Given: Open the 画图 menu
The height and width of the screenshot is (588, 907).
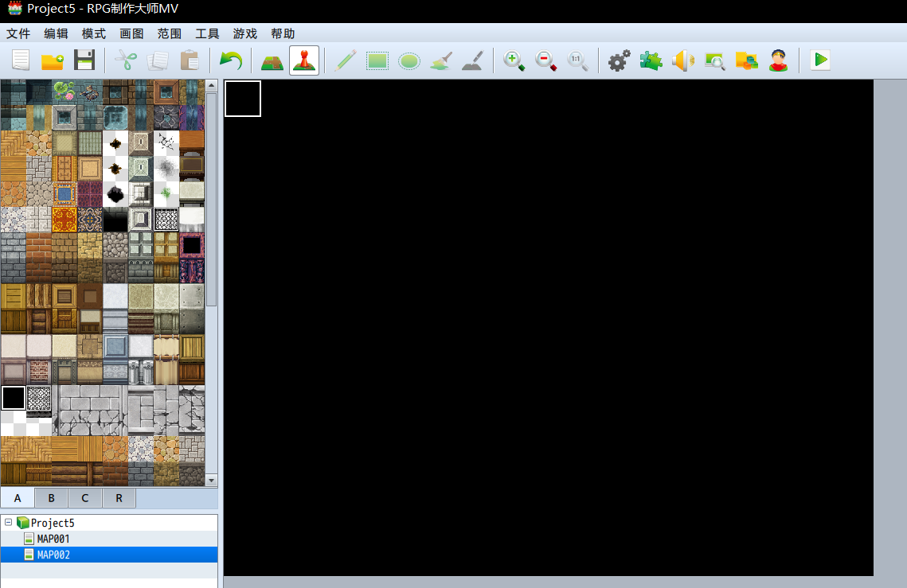Looking at the screenshot, I should 131,33.
